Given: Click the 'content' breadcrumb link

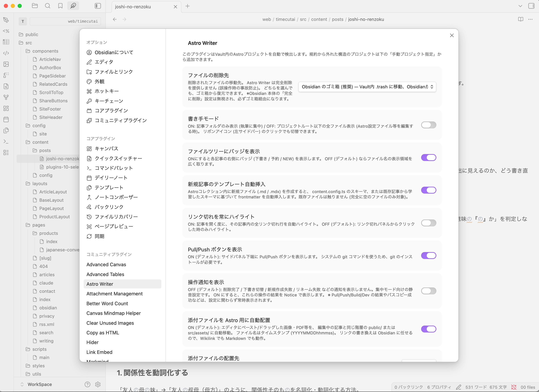Looking at the screenshot, I should [319, 19].
